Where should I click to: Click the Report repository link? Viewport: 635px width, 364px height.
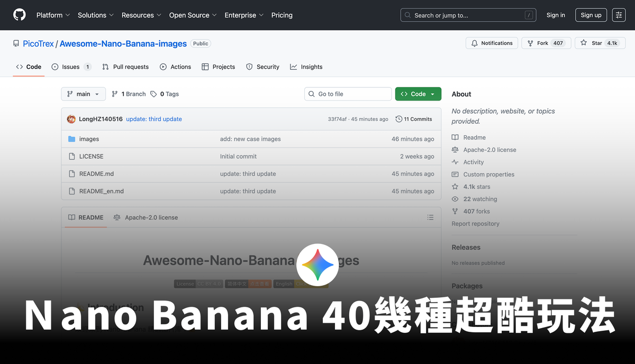pyautogui.click(x=475, y=224)
